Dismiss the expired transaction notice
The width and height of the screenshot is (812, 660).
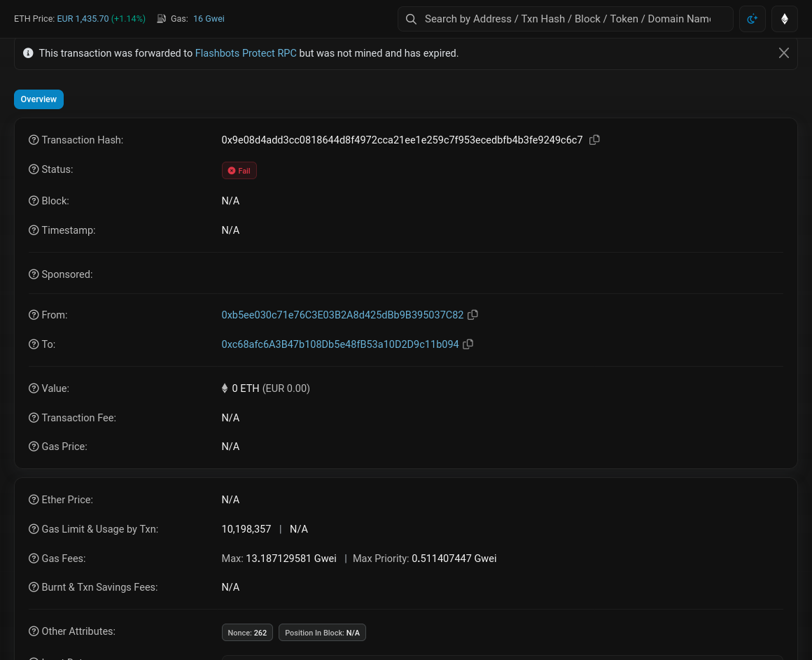[x=784, y=52]
